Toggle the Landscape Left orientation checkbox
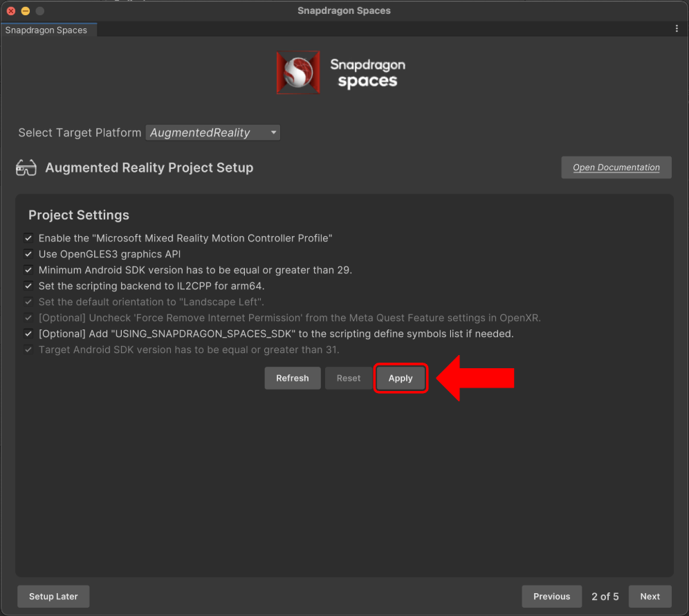 28,302
